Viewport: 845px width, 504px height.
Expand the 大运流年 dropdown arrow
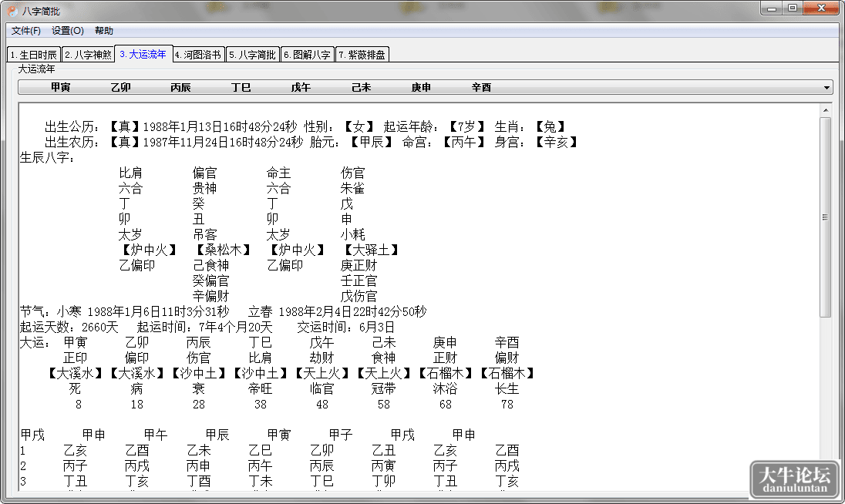click(x=826, y=87)
